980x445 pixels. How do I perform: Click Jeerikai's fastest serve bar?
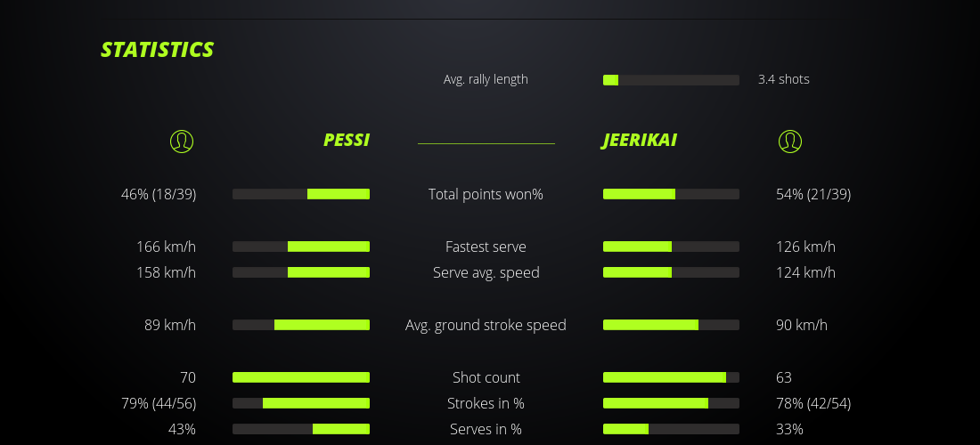point(671,247)
